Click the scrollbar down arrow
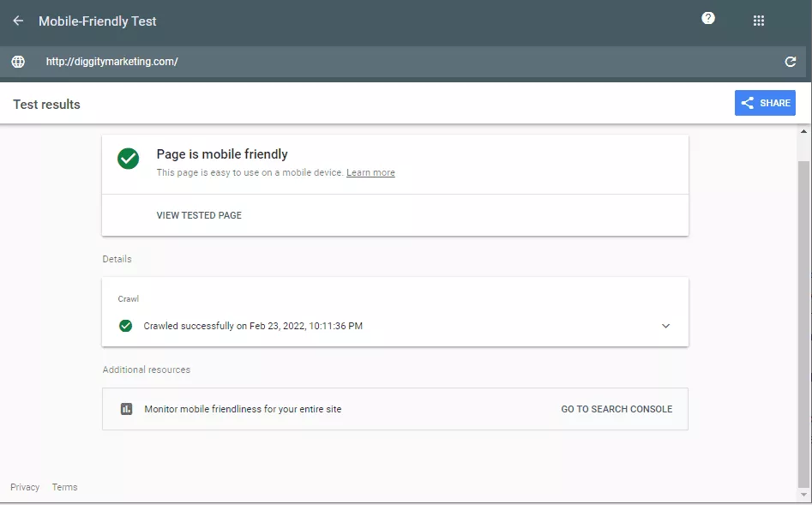 (803, 496)
